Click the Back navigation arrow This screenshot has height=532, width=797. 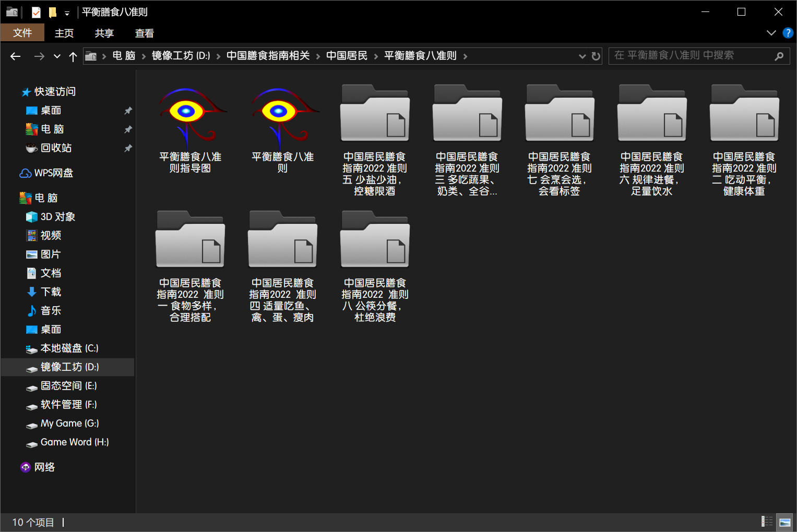16,56
